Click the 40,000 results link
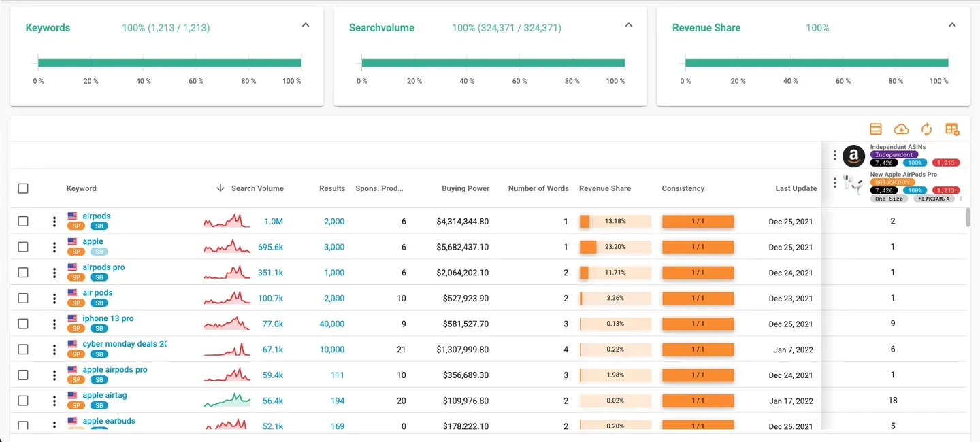Image resolution: width=980 pixels, height=442 pixels. (332, 324)
